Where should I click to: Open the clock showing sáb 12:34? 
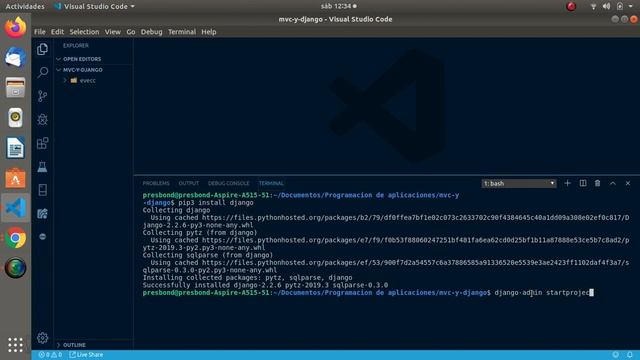point(338,6)
